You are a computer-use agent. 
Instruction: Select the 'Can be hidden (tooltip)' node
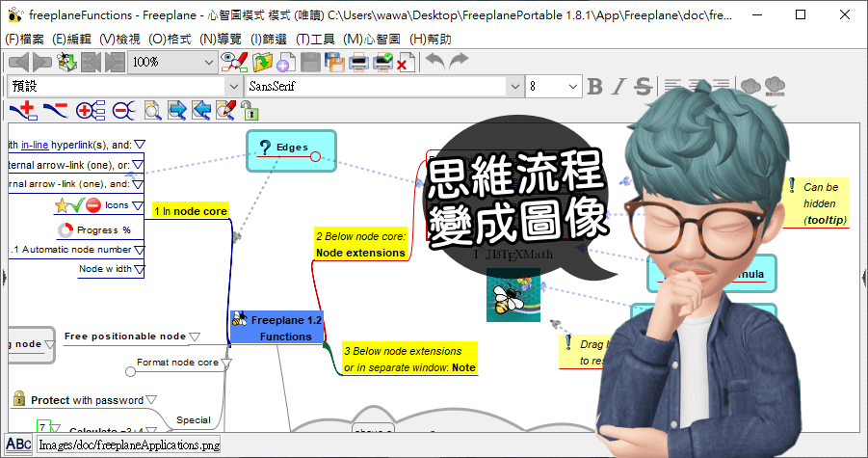tap(816, 202)
